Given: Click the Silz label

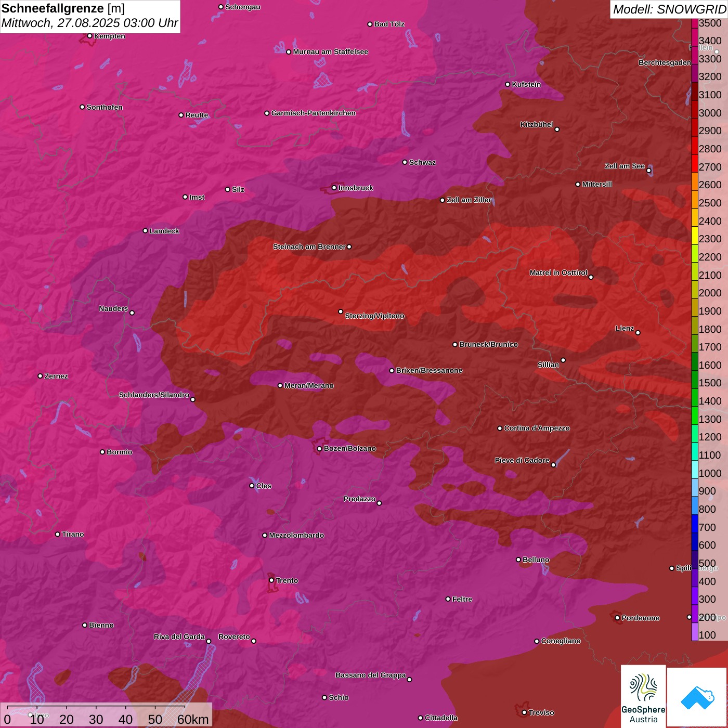Looking at the screenshot, I should 238,189.
